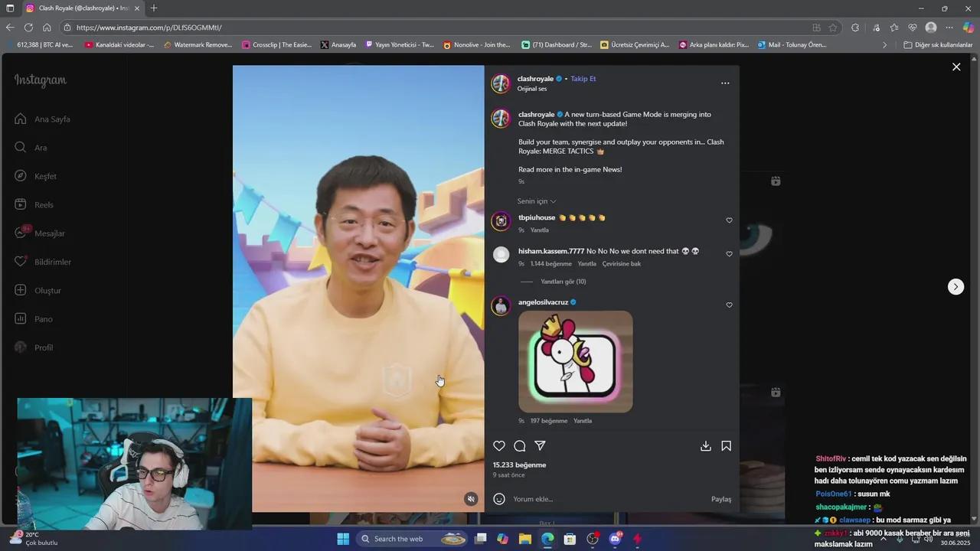Open Discord taskbar icon
Viewport: 980px width, 551px height.
[x=615, y=539]
